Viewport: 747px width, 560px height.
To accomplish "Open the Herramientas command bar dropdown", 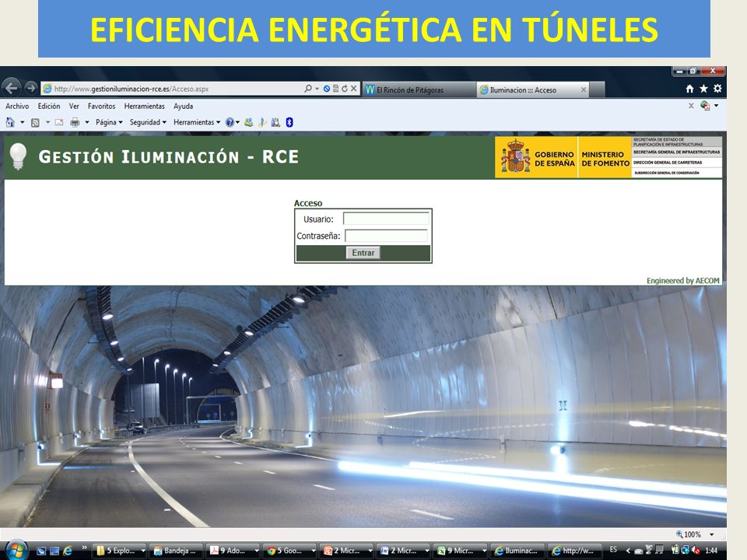I will point(197,122).
